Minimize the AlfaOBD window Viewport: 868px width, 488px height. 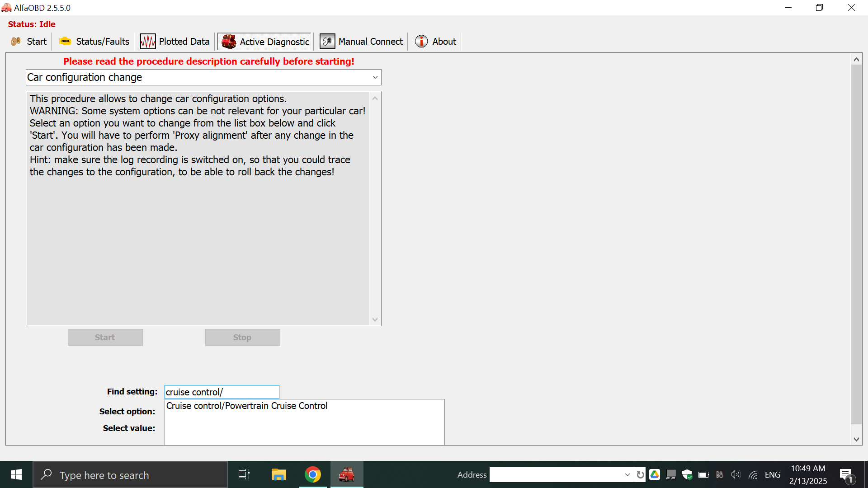[788, 8]
